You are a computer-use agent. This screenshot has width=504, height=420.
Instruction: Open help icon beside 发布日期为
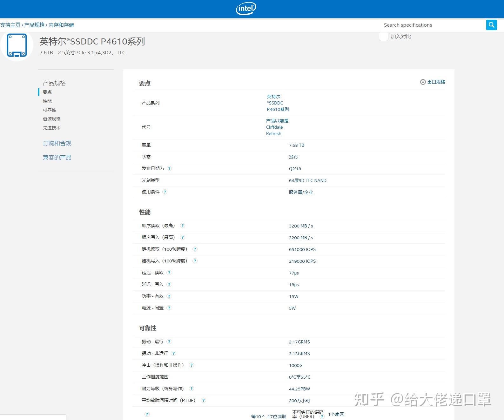169,168
